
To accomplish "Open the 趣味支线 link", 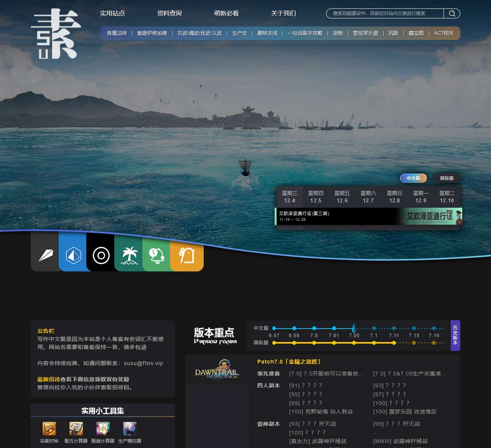I will 267,33.
